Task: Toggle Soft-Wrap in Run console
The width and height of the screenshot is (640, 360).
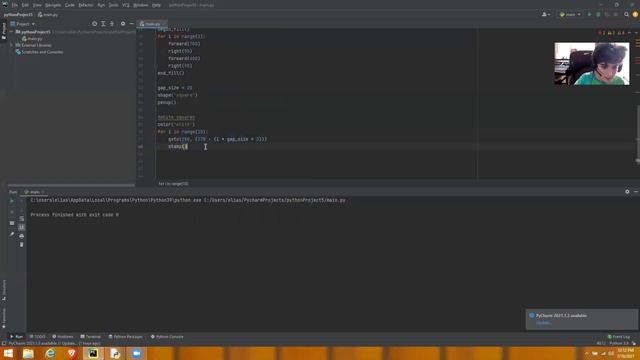Action: (x=22, y=219)
